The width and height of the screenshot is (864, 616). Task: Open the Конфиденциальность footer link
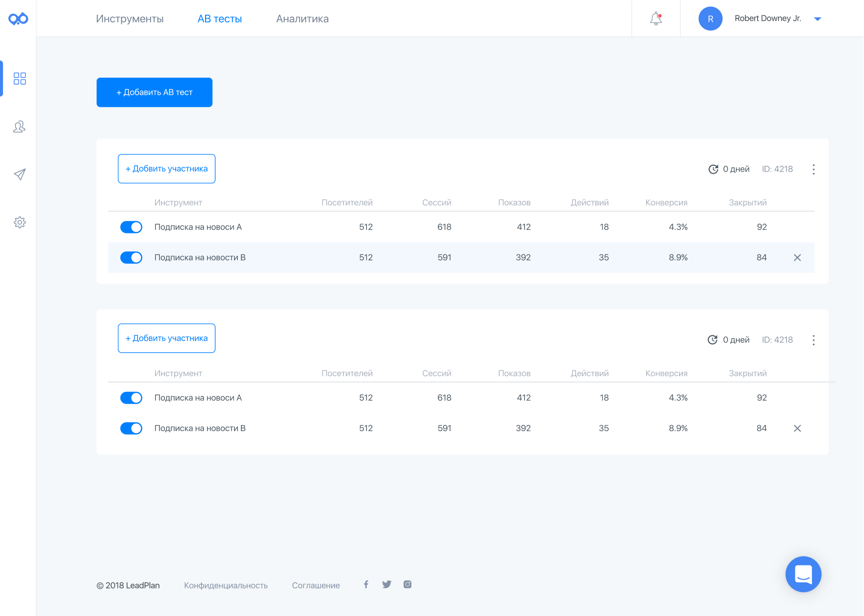[226, 585]
